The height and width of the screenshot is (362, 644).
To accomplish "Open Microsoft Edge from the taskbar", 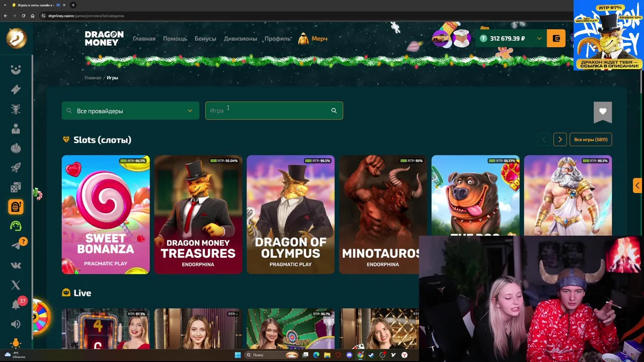I will click(316, 355).
